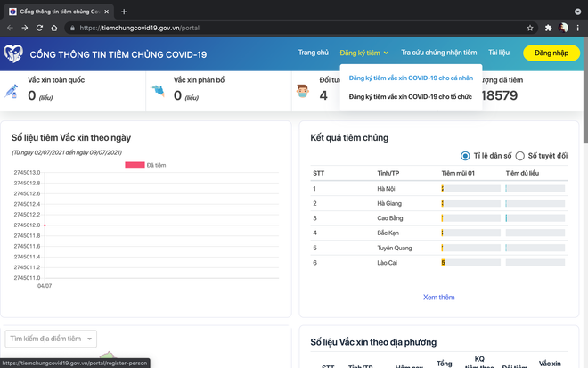Choose Đăng ký tiêm vắc xin cho tổ chức
Image resolution: width=588 pixels, height=368 pixels.
pyautogui.click(x=410, y=96)
